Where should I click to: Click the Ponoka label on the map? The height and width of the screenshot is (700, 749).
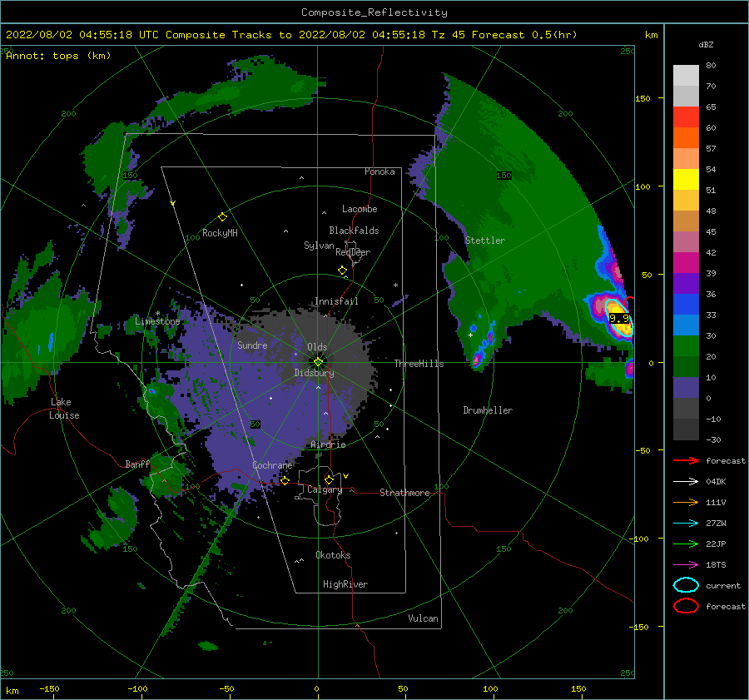(x=379, y=171)
